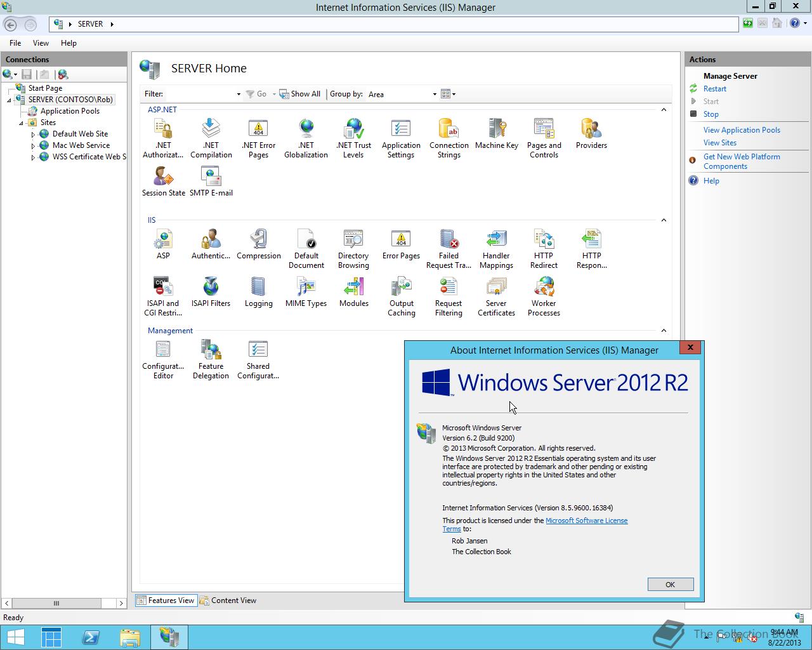This screenshot has height=650, width=812.
Task: Open the View menu
Action: click(41, 43)
